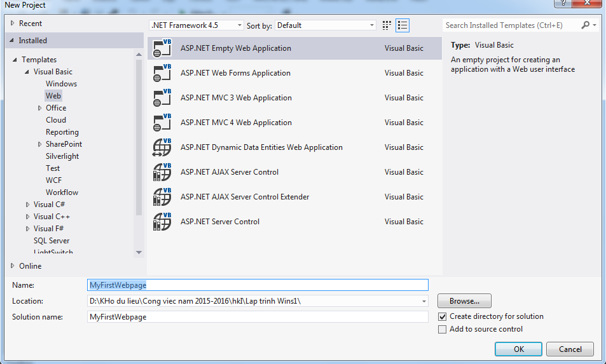Select ASP.NET MVC 4 Web Application text
Image resolution: width=606 pixels, height=364 pixels.
pyautogui.click(x=236, y=123)
